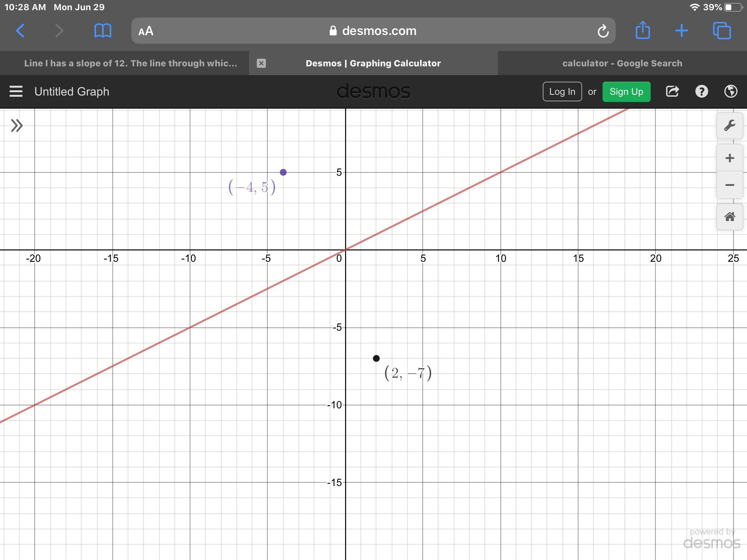Expand the expression list panel
The width and height of the screenshot is (747, 560).
[17, 126]
